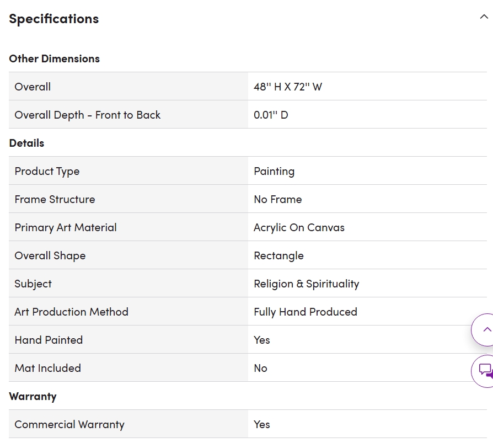Click the Acrylic On Canvas value
The width and height of the screenshot is (493, 448).
[299, 227]
